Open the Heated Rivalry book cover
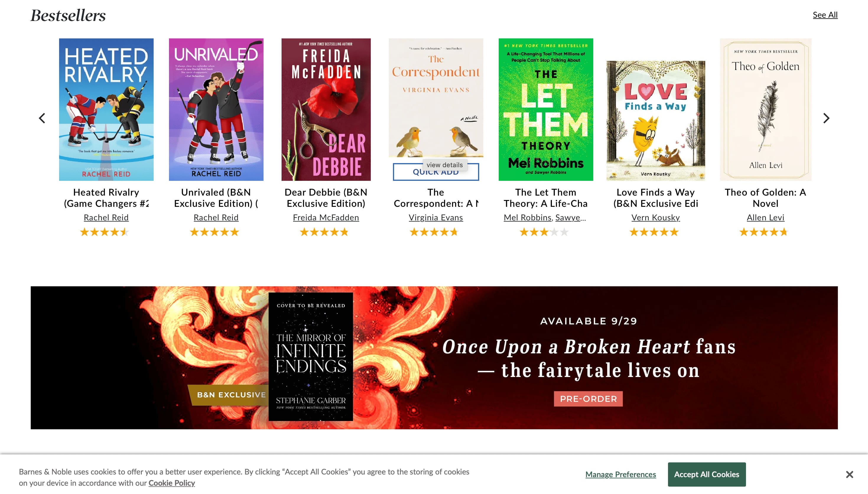Screen dimensions: 868x494 (106, 109)
